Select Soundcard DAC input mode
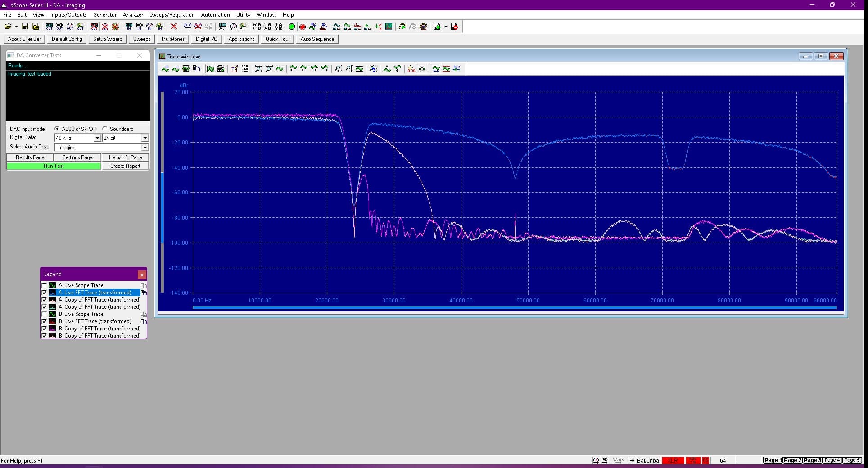 coord(105,129)
